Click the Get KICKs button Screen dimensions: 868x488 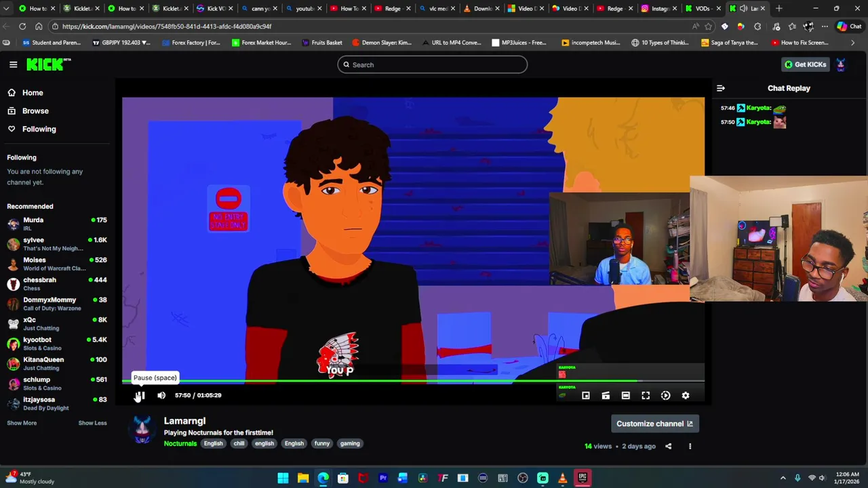click(806, 64)
